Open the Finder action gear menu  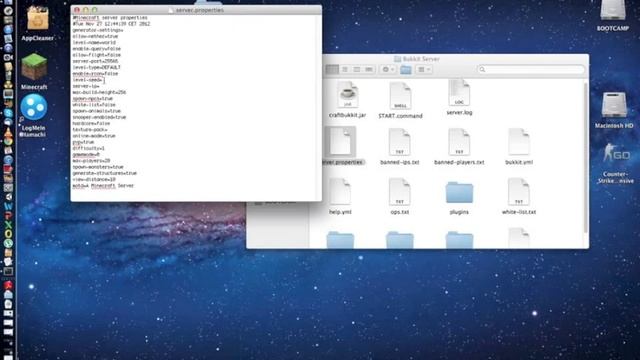tap(388, 70)
